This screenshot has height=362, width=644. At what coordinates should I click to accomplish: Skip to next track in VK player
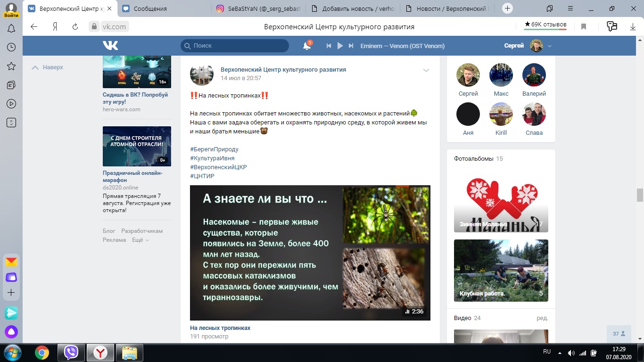click(x=351, y=46)
